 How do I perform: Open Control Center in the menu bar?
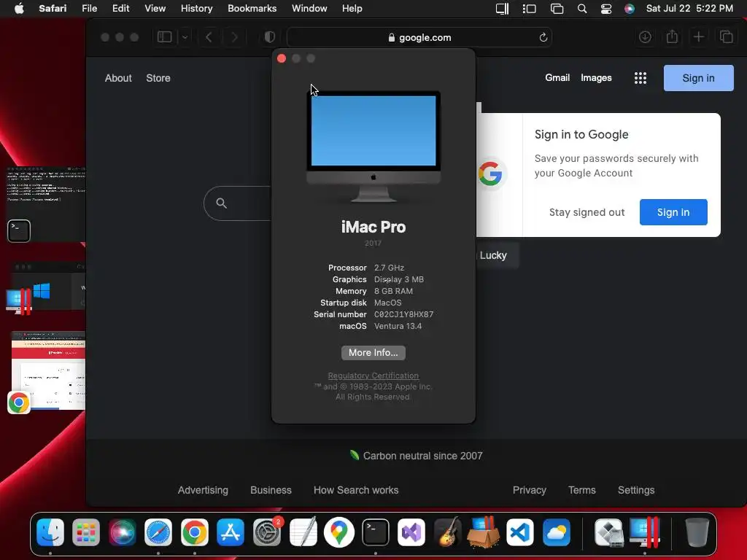[606, 9]
